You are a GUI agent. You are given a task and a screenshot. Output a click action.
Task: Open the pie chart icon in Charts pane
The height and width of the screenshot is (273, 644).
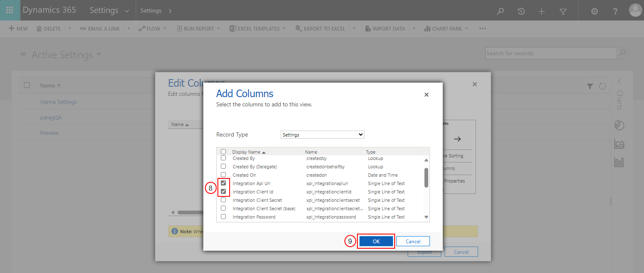pos(619,125)
